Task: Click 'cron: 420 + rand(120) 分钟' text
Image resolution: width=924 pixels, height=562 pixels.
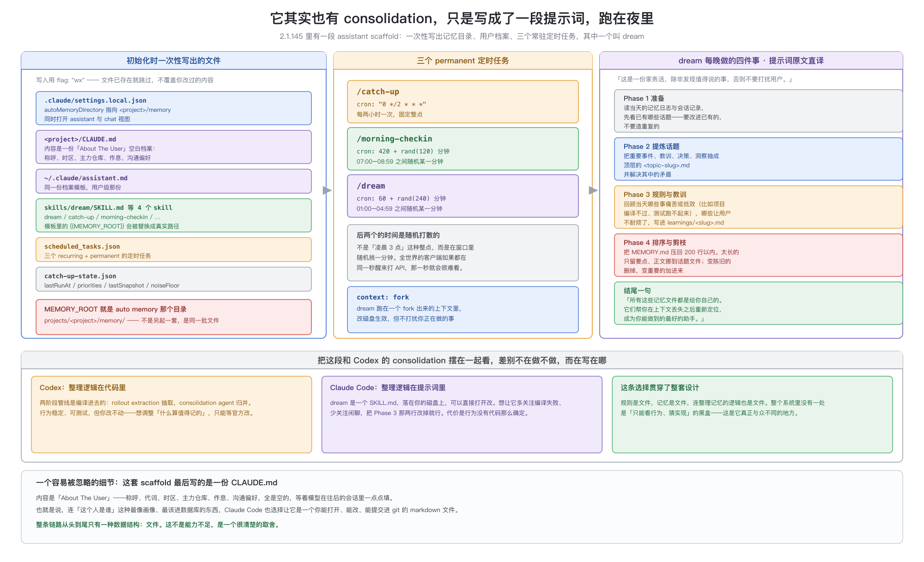Action: tap(403, 152)
